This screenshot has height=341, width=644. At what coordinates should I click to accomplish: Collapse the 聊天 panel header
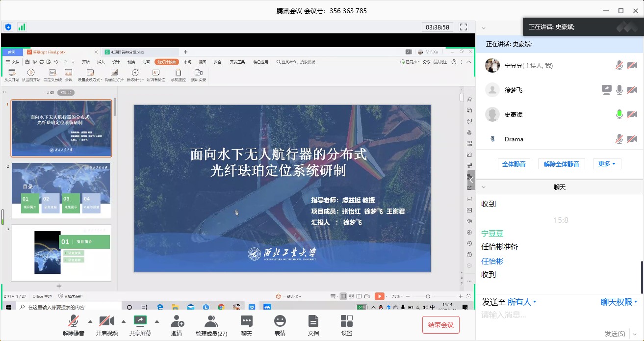pos(484,187)
